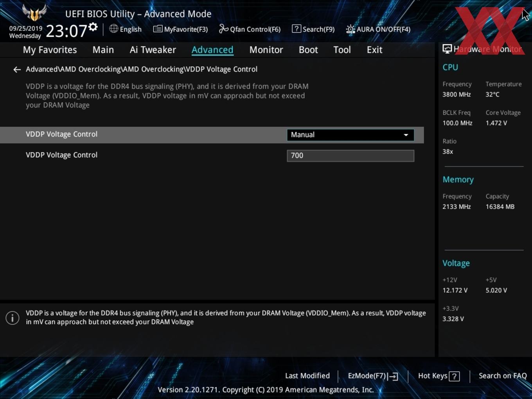Click CPU Ratio value 38x
Image resolution: width=532 pixels, height=399 pixels.
pyautogui.click(x=448, y=151)
